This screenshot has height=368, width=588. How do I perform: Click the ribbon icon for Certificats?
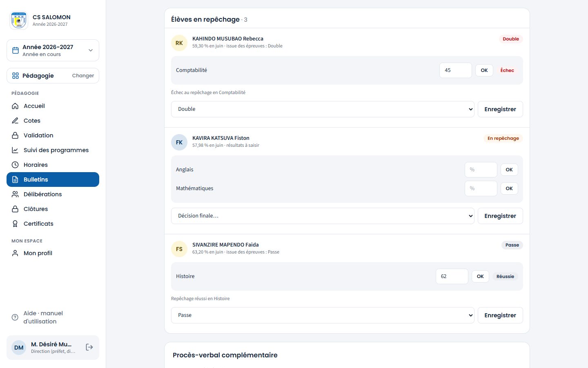[15, 224]
